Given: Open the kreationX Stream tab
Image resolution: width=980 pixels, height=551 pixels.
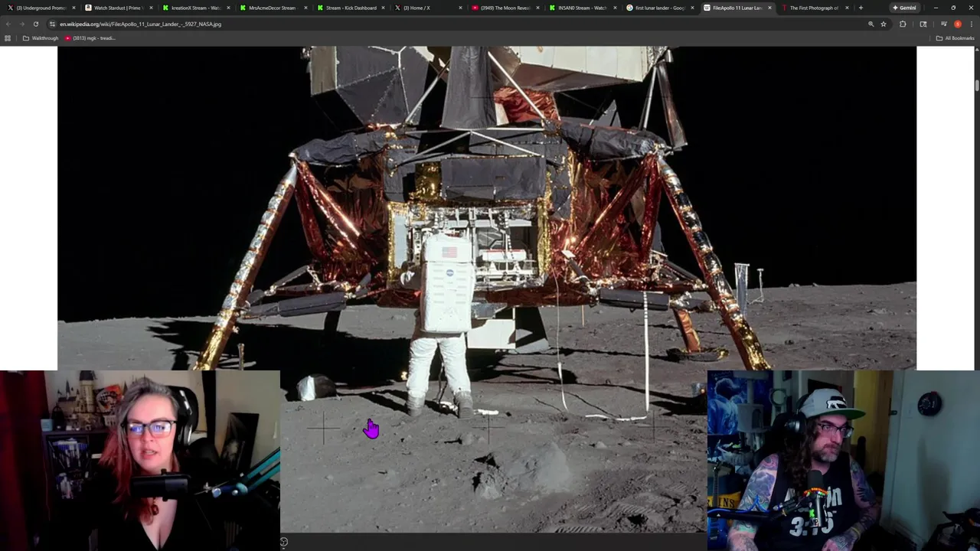Looking at the screenshot, I should click(194, 8).
